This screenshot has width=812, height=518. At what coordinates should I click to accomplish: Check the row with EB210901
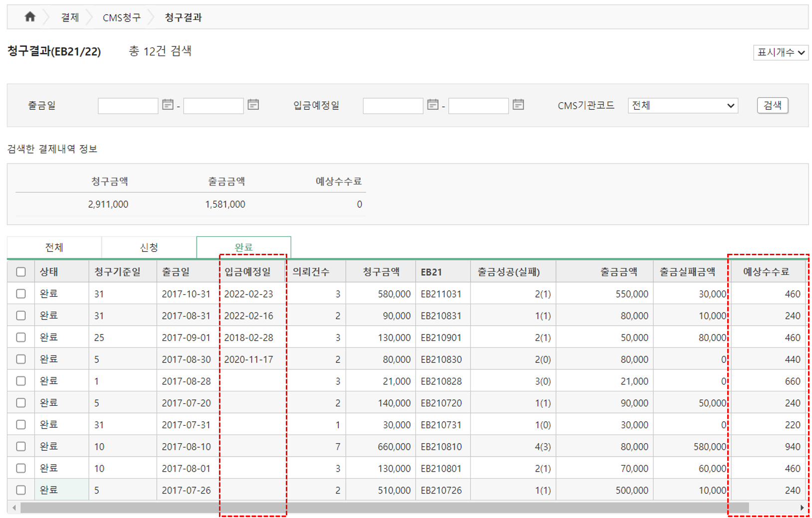pyautogui.click(x=21, y=338)
